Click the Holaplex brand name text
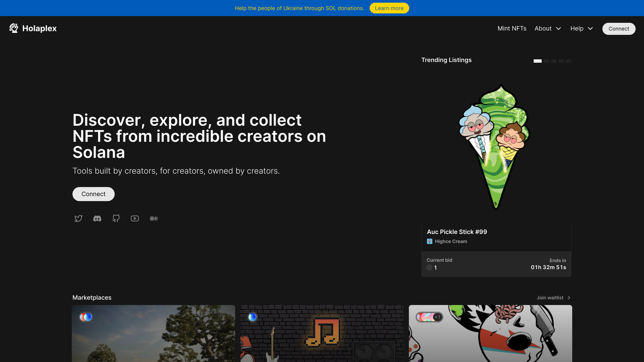The width and height of the screenshot is (644, 362). click(x=40, y=28)
